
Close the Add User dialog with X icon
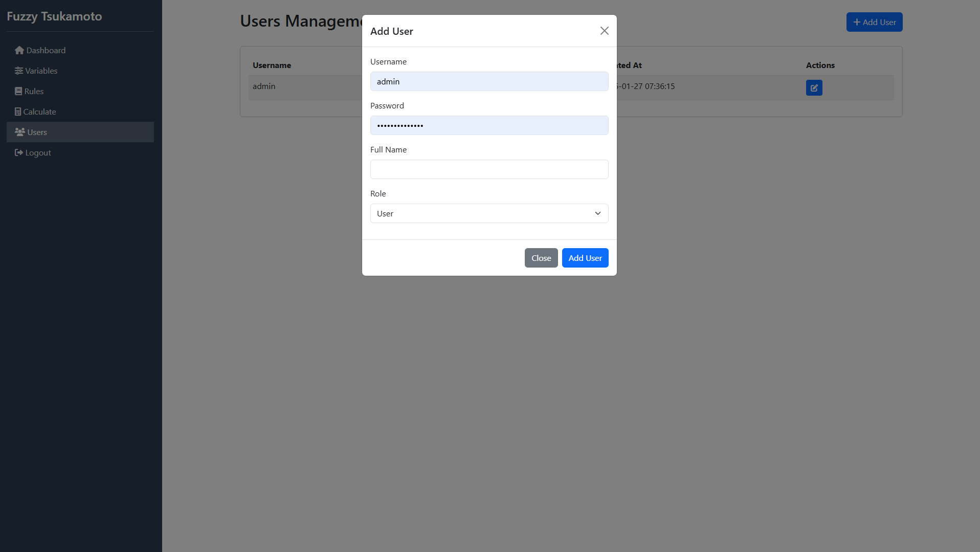click(x=604, y=31)
